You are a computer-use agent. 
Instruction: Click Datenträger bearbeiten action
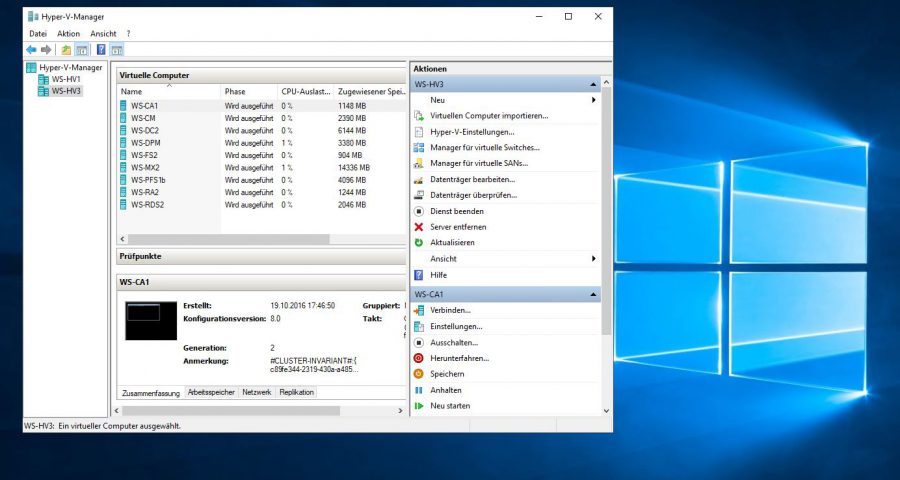click(472, 179)
